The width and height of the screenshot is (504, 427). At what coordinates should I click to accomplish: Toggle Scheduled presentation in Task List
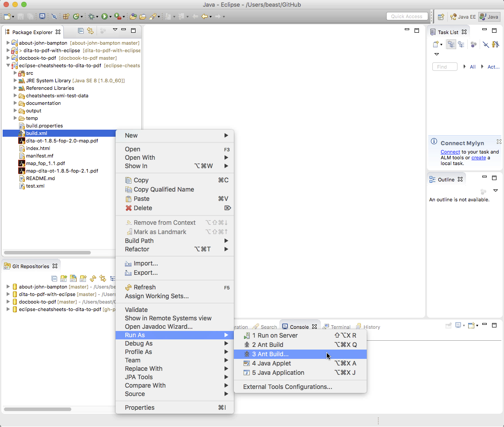(x=461, y=44)
